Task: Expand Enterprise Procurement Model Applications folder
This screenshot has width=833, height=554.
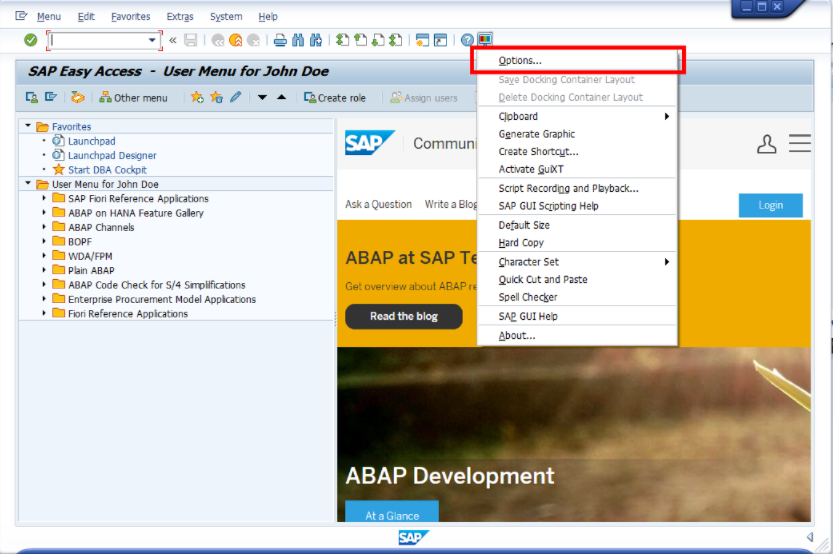Action: coord(44,299)
